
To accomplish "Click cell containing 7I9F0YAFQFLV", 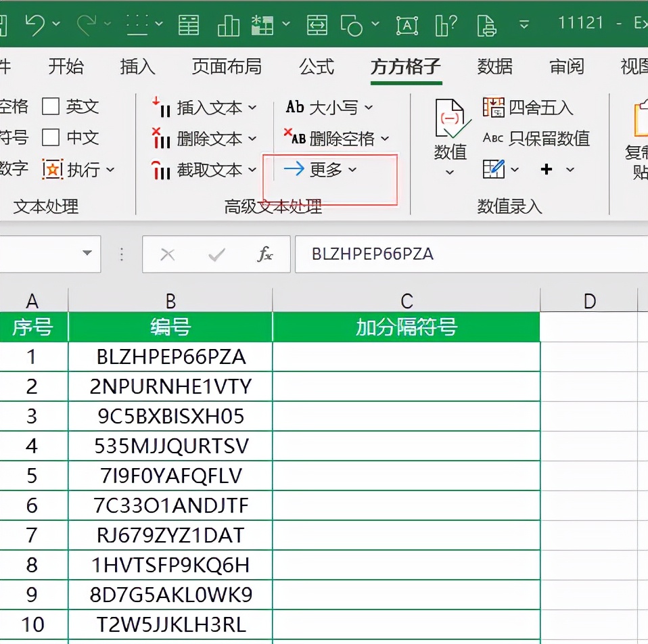I will pos(170,476).
